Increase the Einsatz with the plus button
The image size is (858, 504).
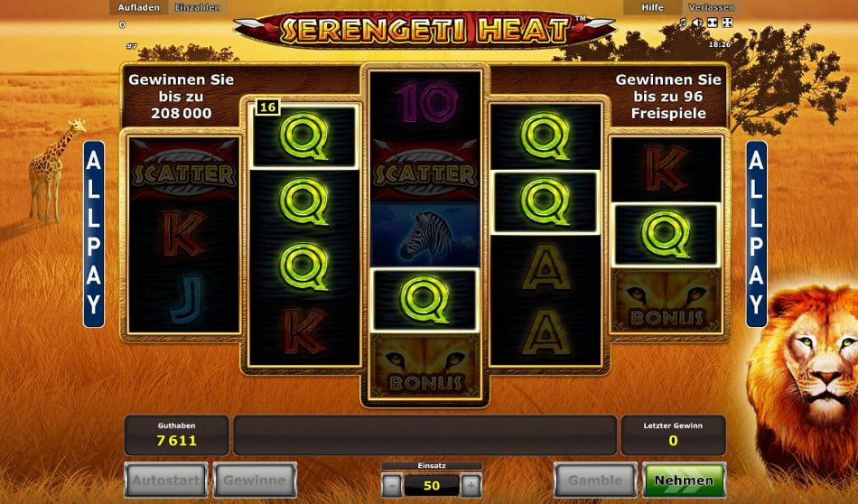[x=471, y=485]
